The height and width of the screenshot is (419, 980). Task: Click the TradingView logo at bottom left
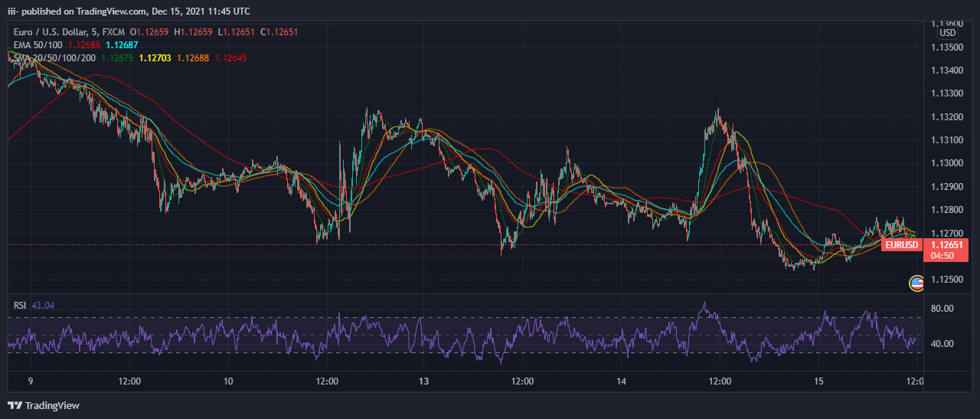pyautogui.click(x=44, y=405)
